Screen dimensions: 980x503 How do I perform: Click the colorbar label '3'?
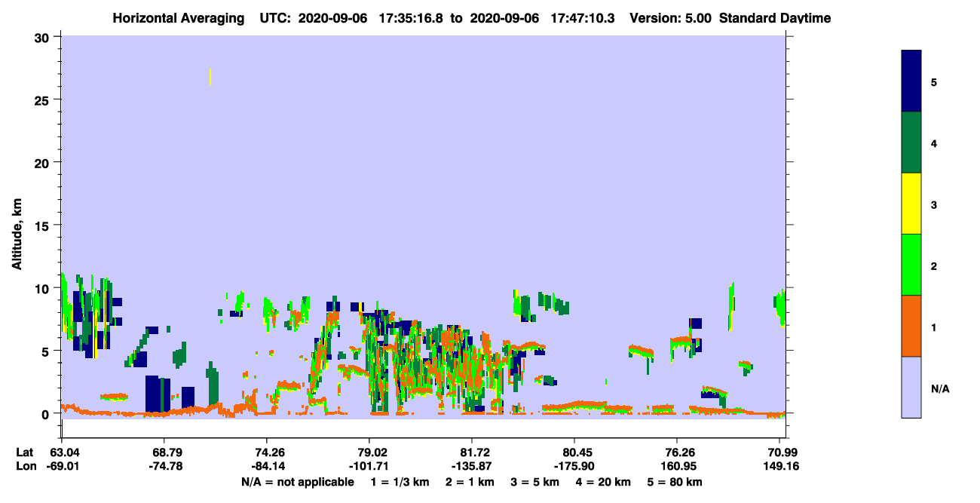click(934, 204)
